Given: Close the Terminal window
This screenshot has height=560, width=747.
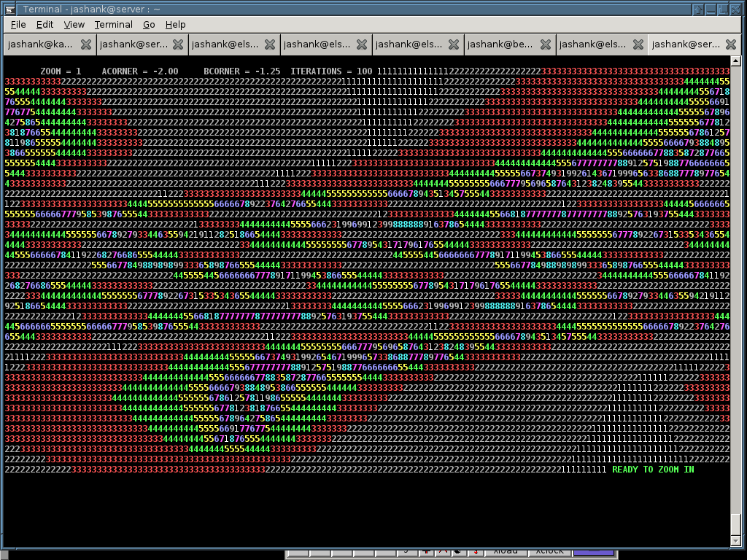Looking at the screenshot, I should coord(735,9).
